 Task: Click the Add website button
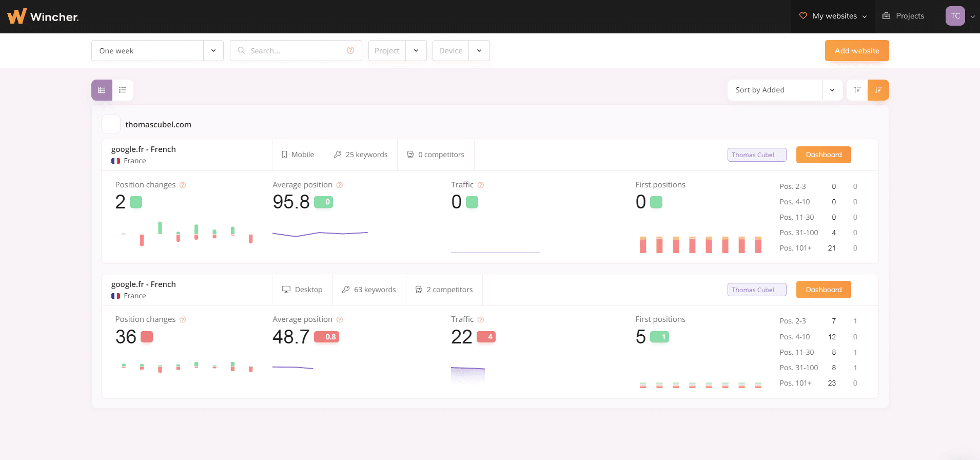pos(857,51)
